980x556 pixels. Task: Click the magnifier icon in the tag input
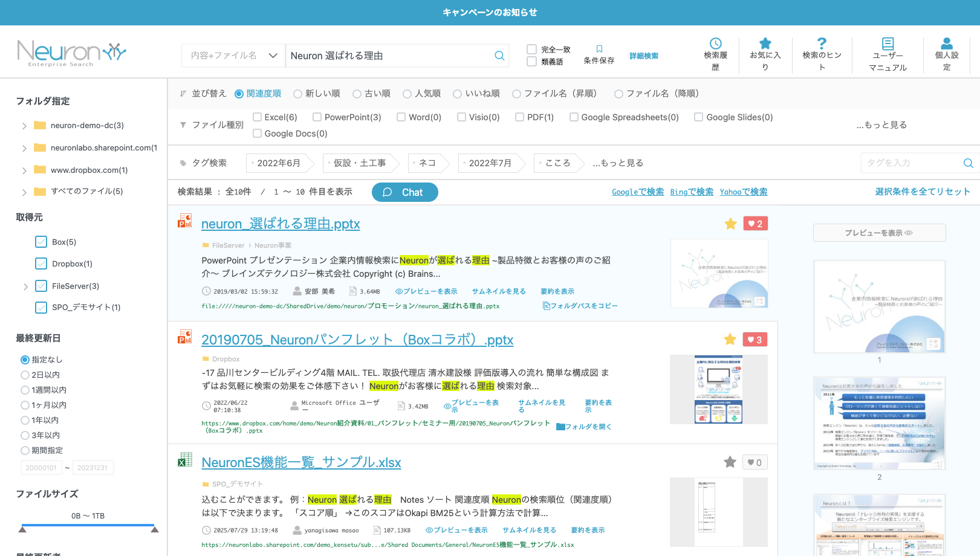tap(967, 163)
